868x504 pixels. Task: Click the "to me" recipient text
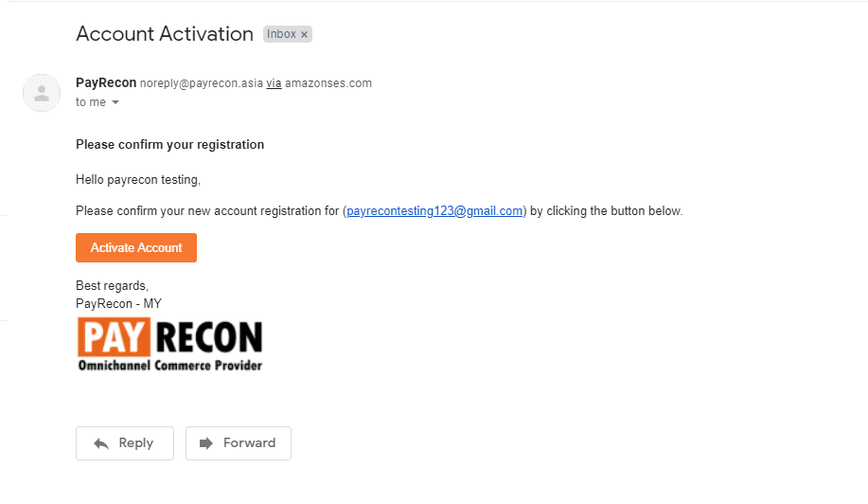tap(91, 102)
